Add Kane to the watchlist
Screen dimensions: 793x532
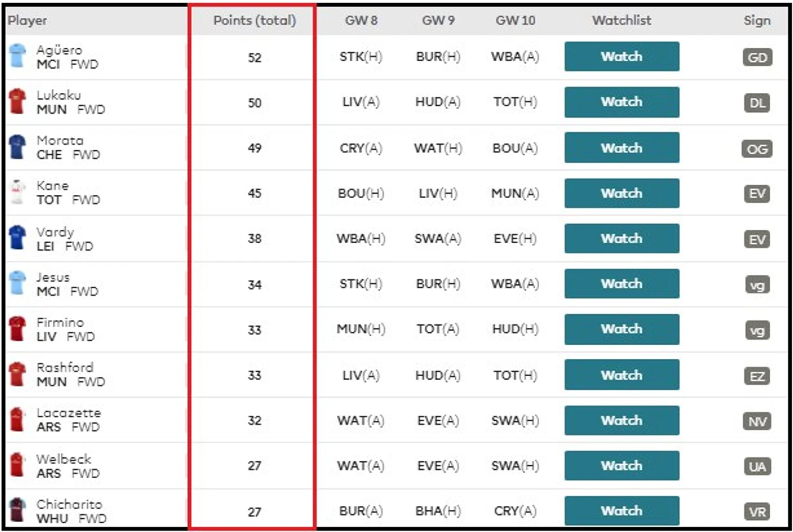pos(621,193)
